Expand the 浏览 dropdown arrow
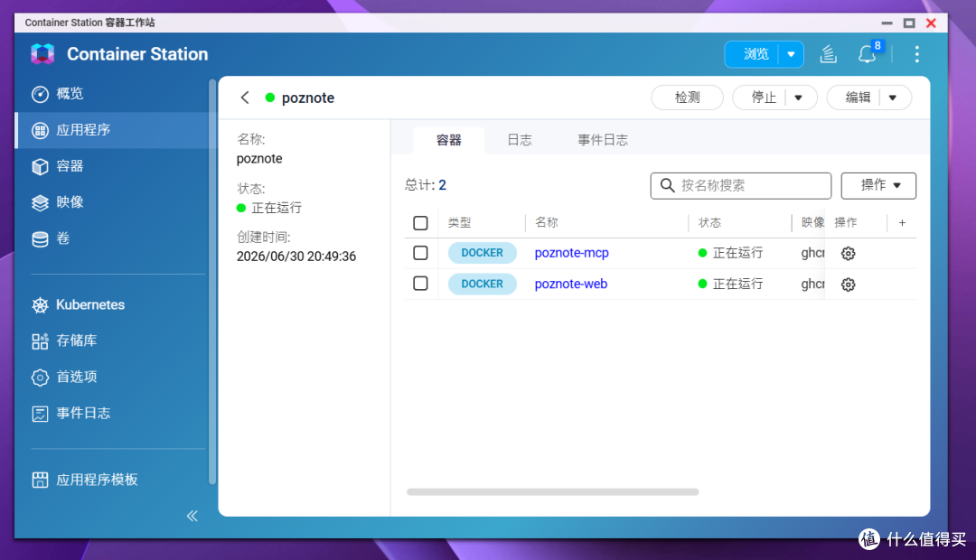The width and height of the screenshot is (976, 560). click(791, 54)
